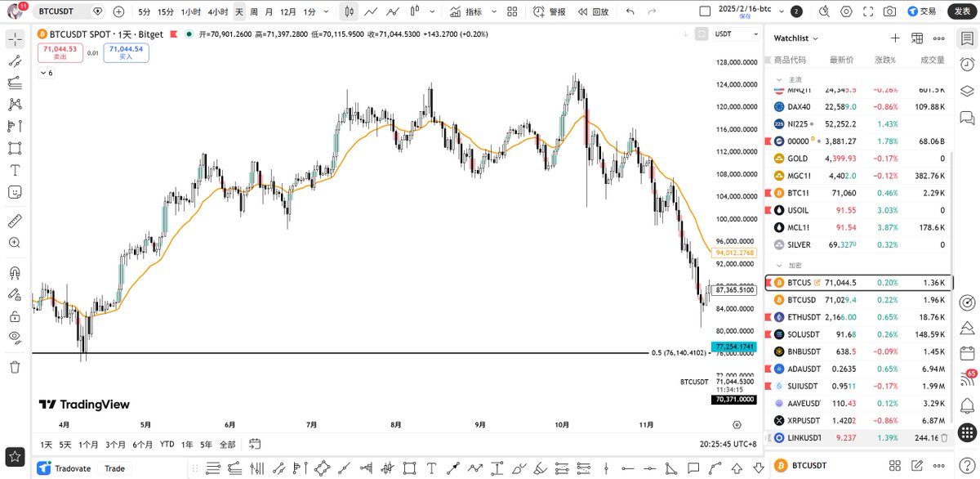This screenshot has width=980, height=479.
Task: Select ETHUSDT in the watchlist
Action: pyautogui.click(x=857, y=316)
